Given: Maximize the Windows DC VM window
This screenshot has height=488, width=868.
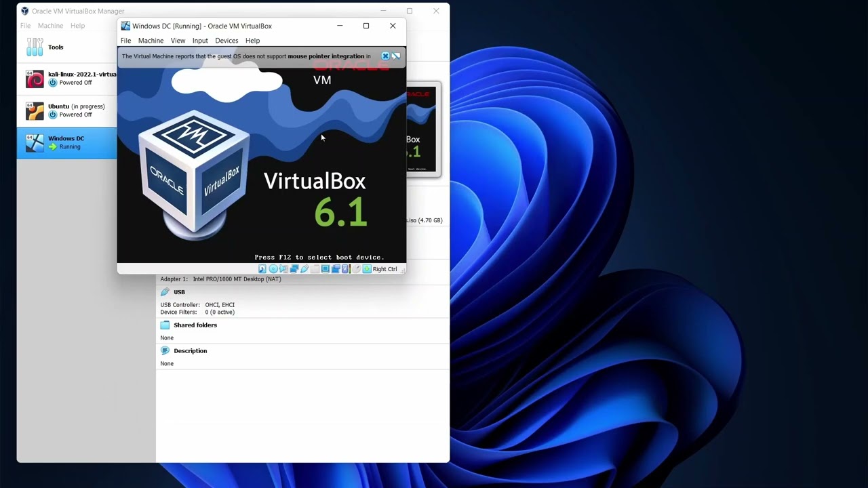Looking at the screenshot, I should (366, 26).
